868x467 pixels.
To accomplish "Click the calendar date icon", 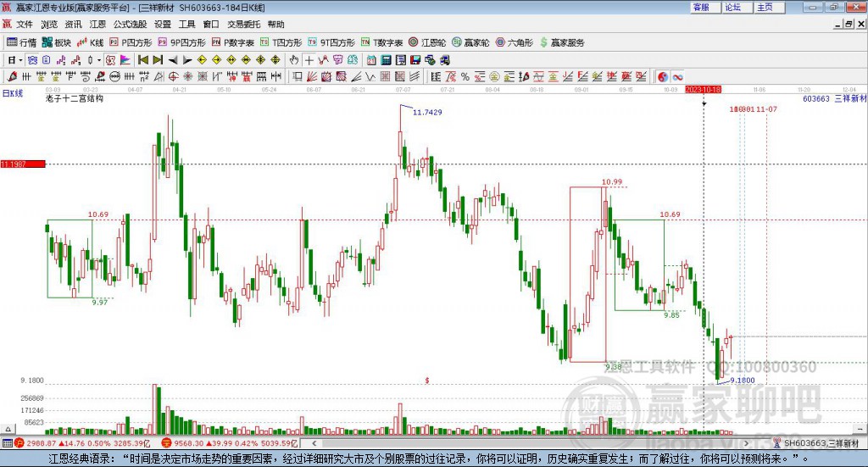I will point(370,60).
